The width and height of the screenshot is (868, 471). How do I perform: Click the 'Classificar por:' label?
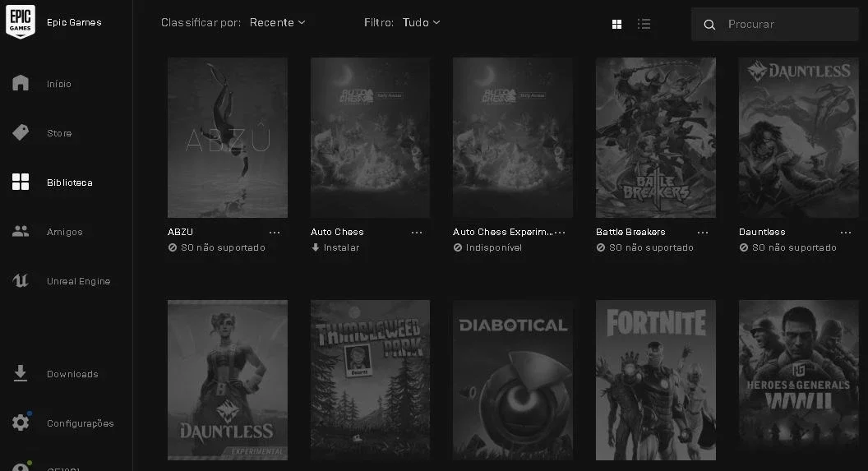click(x=201, y=22)
